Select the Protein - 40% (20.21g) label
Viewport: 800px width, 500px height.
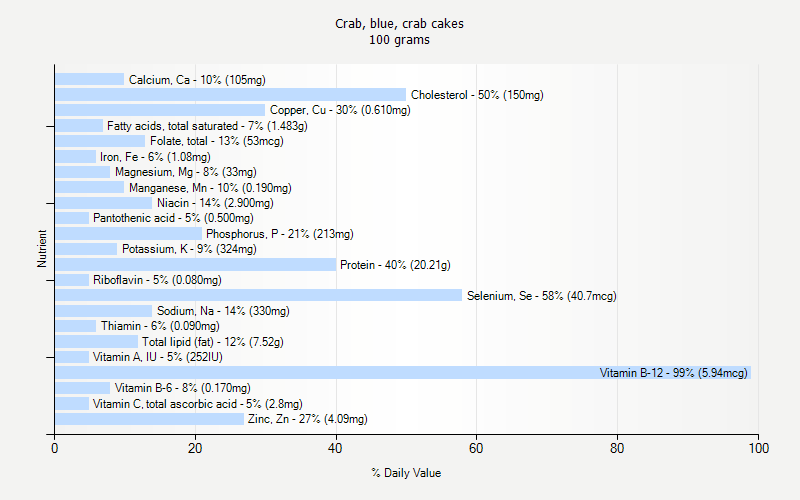pyautogui.click(x=395, y=265)
